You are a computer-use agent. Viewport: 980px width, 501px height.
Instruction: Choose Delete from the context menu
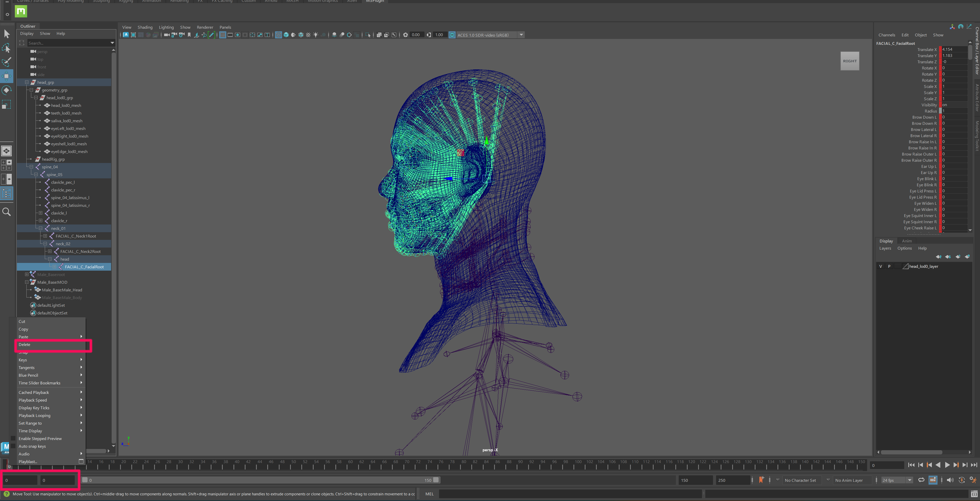point(24,344)
